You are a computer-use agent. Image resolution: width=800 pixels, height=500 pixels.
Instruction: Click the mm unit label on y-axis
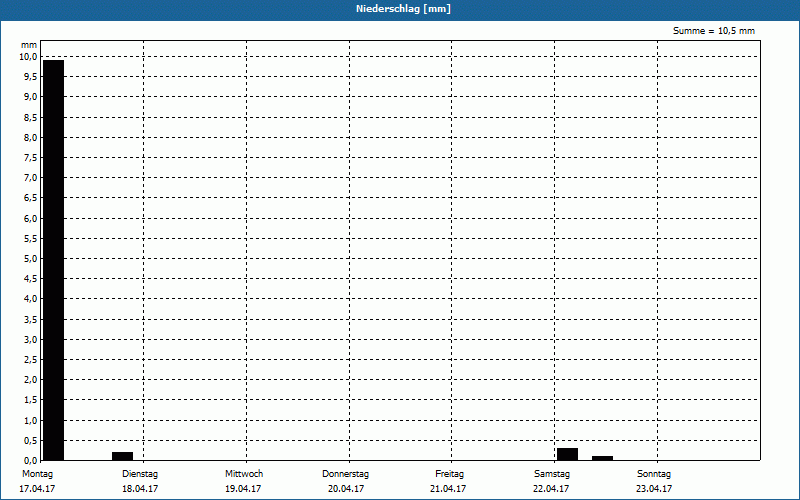tap(29, 45)
